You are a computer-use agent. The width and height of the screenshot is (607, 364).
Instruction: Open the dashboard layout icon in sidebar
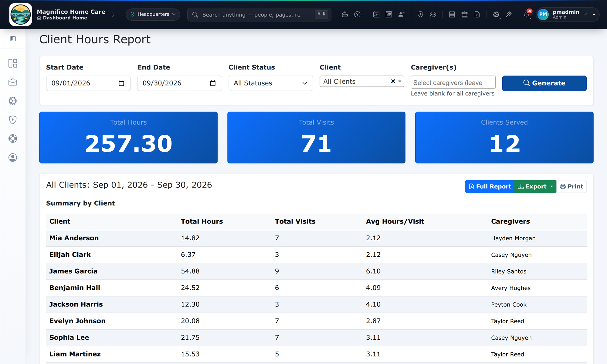pos(13,63)
